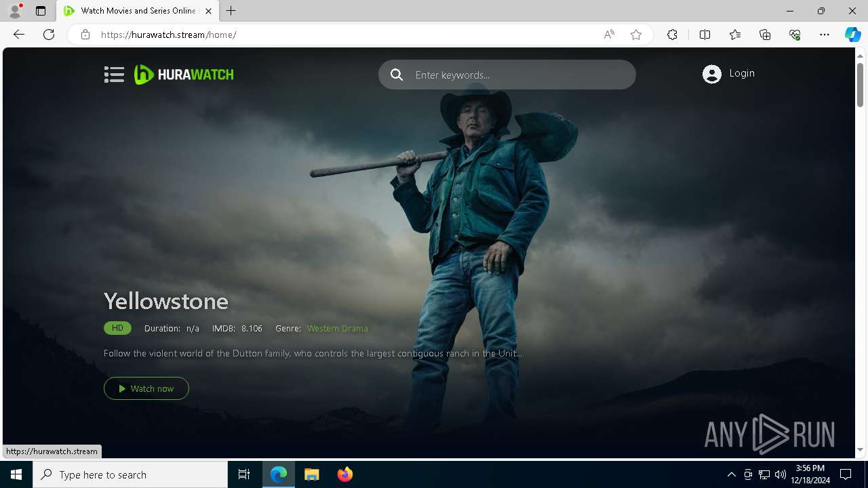Click the IMDB 8.106 rating
This screenshot has height=488, width=868.
coord(237,328)
